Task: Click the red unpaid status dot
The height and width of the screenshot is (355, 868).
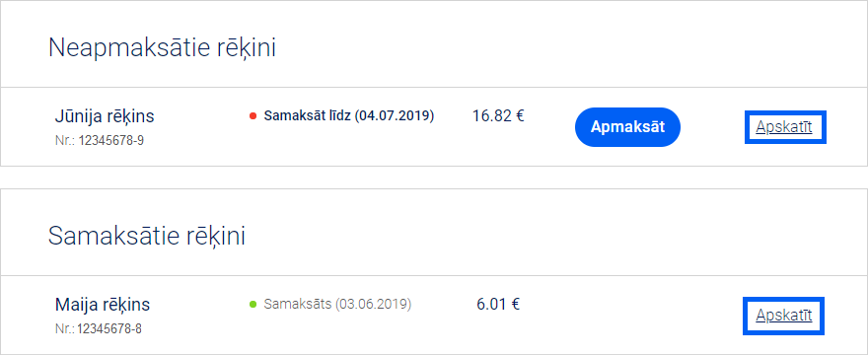Action: 253,116
